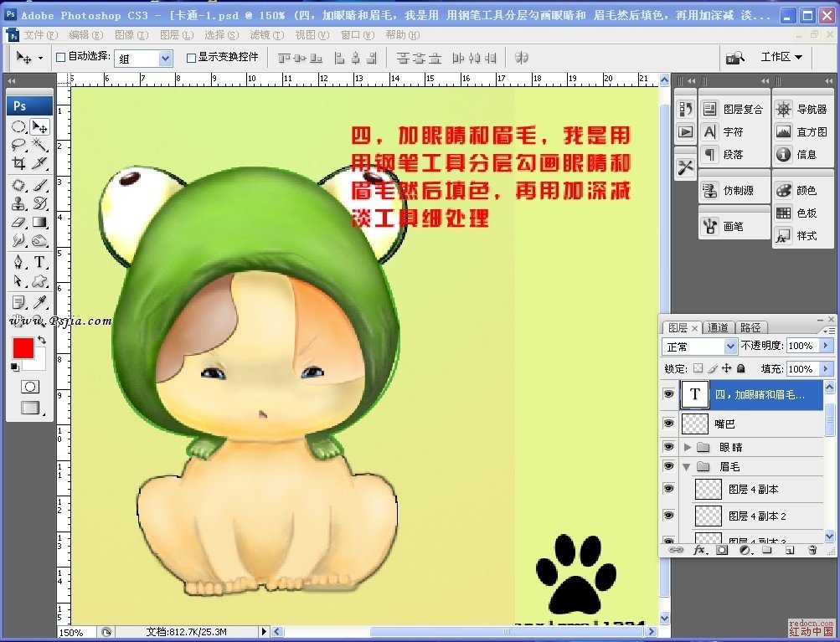Open the 工作区 workspace button
Viewport: 840px width, 642px height.
click(781, 57)
